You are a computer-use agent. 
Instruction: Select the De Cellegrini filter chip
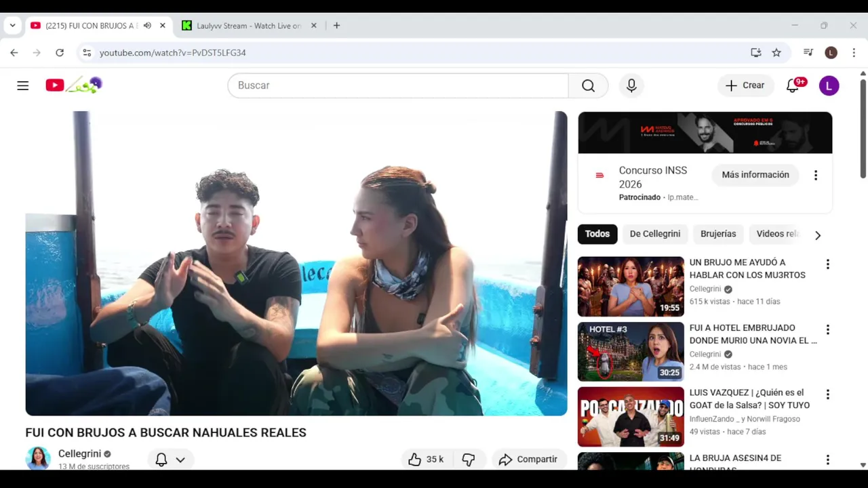[655, 234]
